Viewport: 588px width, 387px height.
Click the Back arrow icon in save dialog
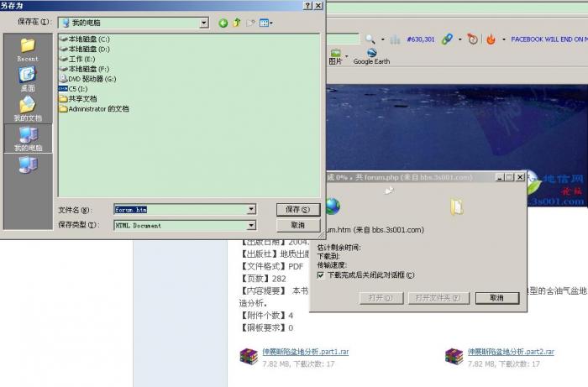223,23
